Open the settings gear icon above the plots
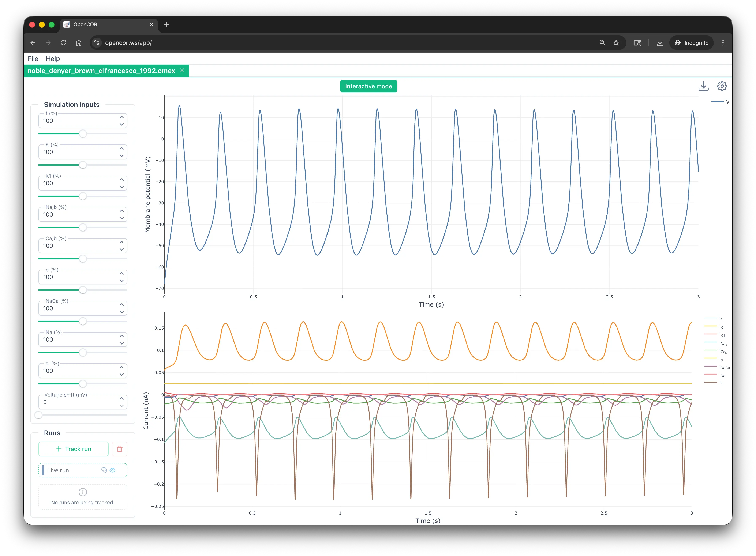The image size is (756, 556). click(x=722, y=86)
